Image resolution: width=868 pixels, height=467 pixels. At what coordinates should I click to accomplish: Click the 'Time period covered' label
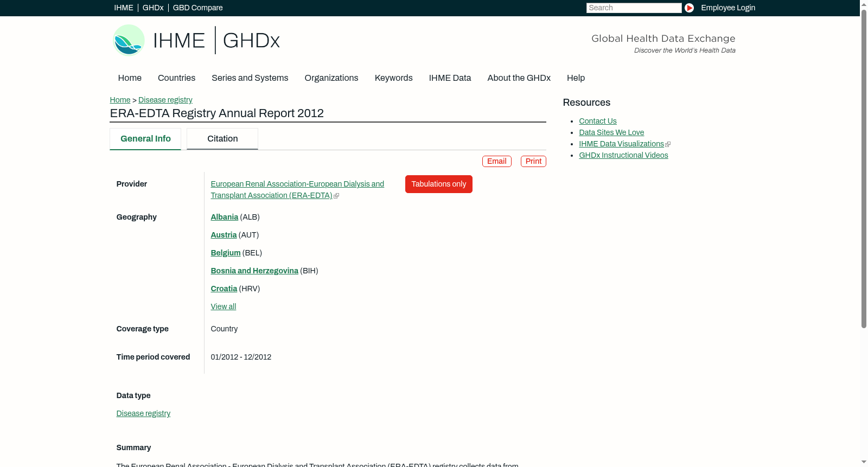153,357
